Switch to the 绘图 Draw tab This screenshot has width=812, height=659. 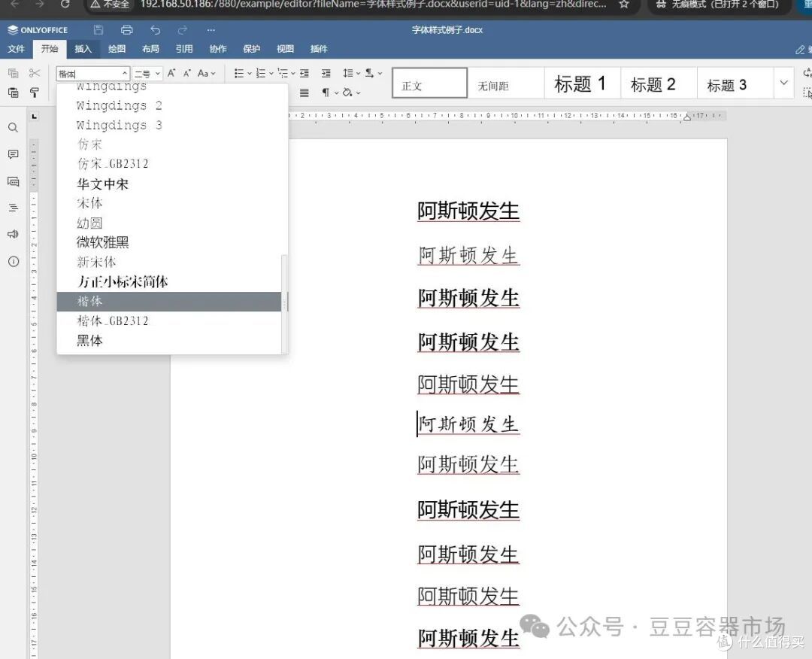(x=117, y=49)
